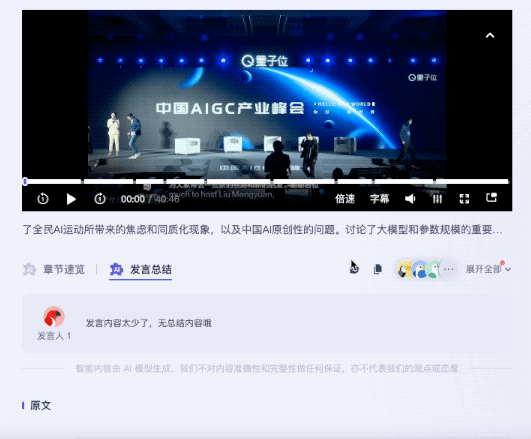Pop out video to mini window

[x=491, y=197]
